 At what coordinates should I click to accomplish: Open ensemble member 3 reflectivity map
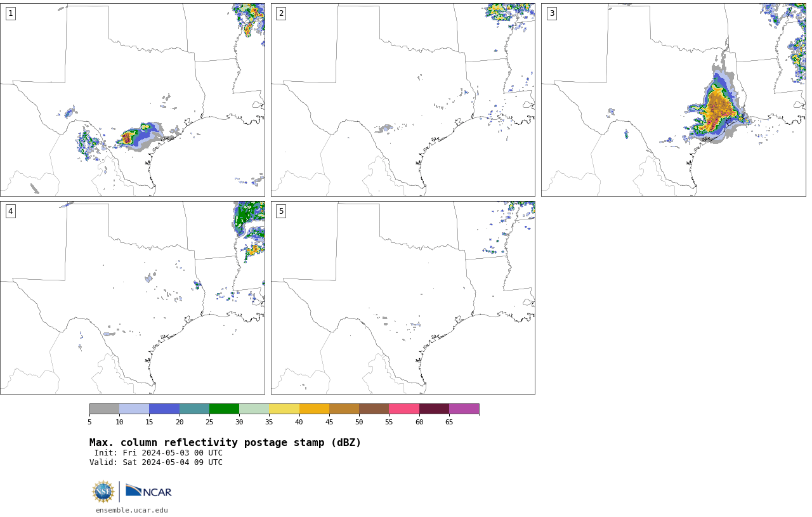[x=674, y=100]
